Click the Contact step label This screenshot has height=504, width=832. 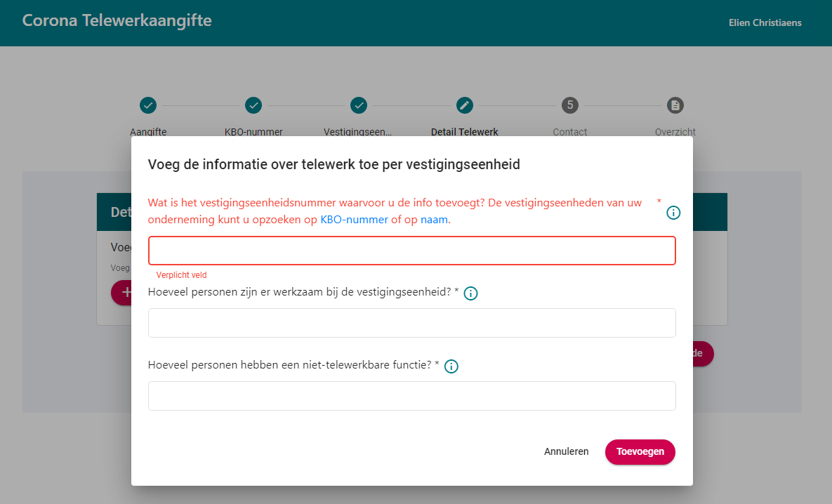(x=570, y=131)
